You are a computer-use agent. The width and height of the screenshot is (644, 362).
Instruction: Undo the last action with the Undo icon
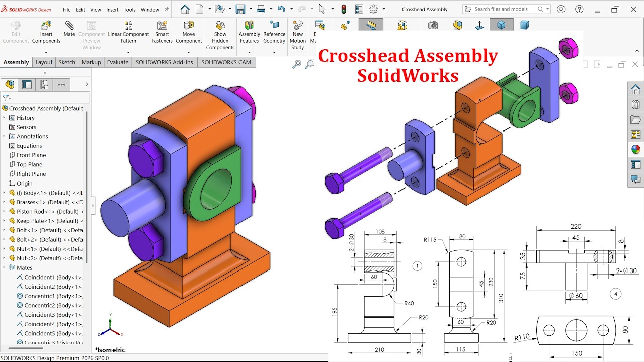[281, 9]
